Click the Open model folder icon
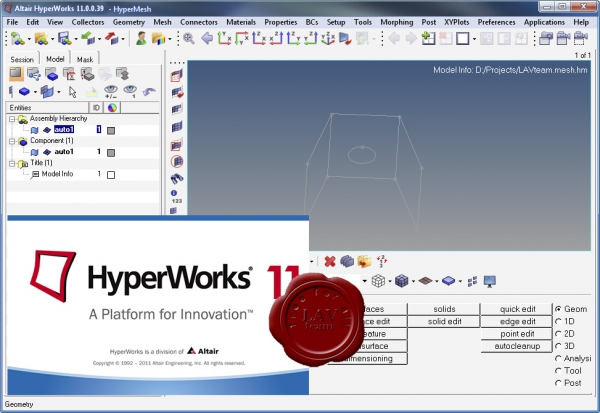Screen dimensions: 600x413 [x=41, y=39]
